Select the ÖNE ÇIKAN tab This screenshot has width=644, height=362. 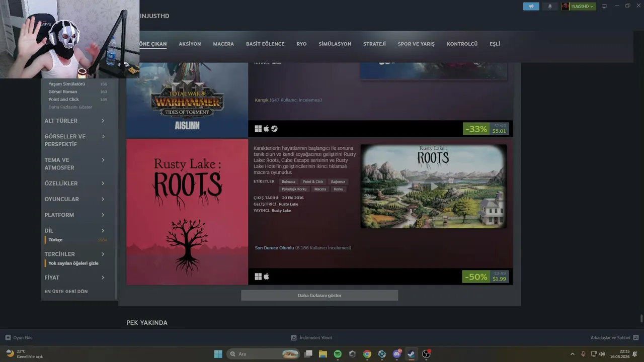pos(152,44)
